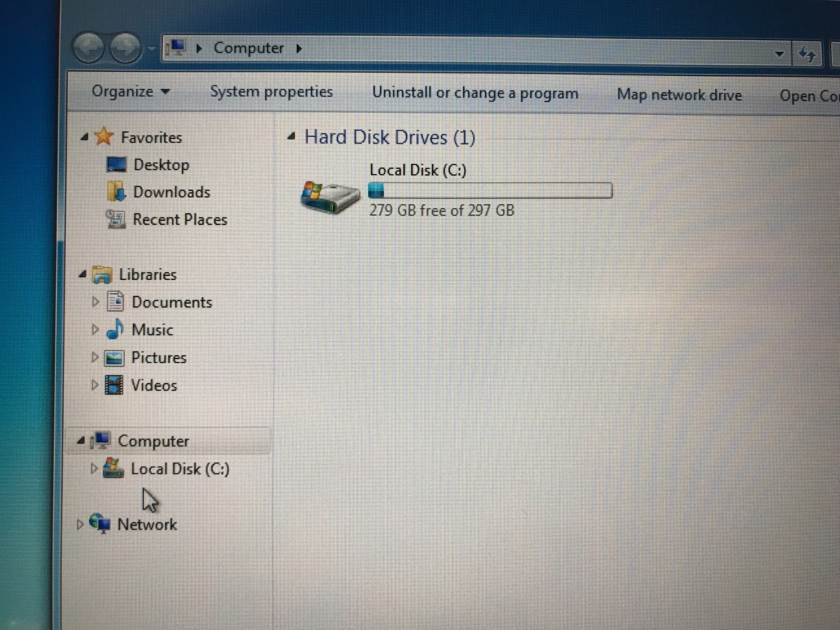The height and width of the screenshot is (630, 840).
Task: Expand the Pictures library
Action: click(95, 358)
